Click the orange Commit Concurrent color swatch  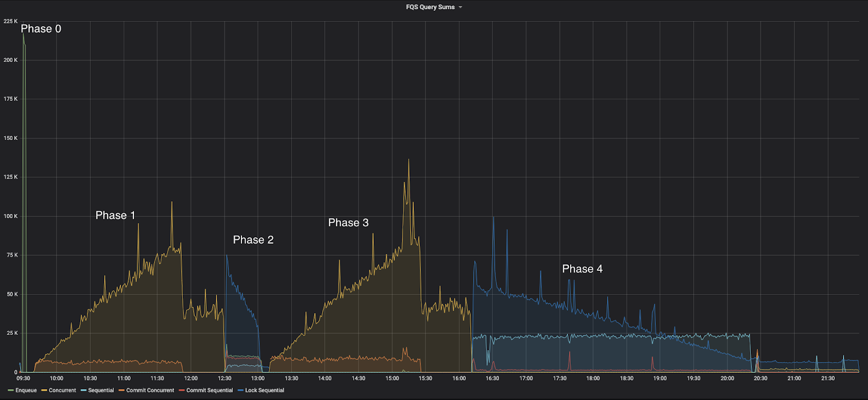[122, 390]
